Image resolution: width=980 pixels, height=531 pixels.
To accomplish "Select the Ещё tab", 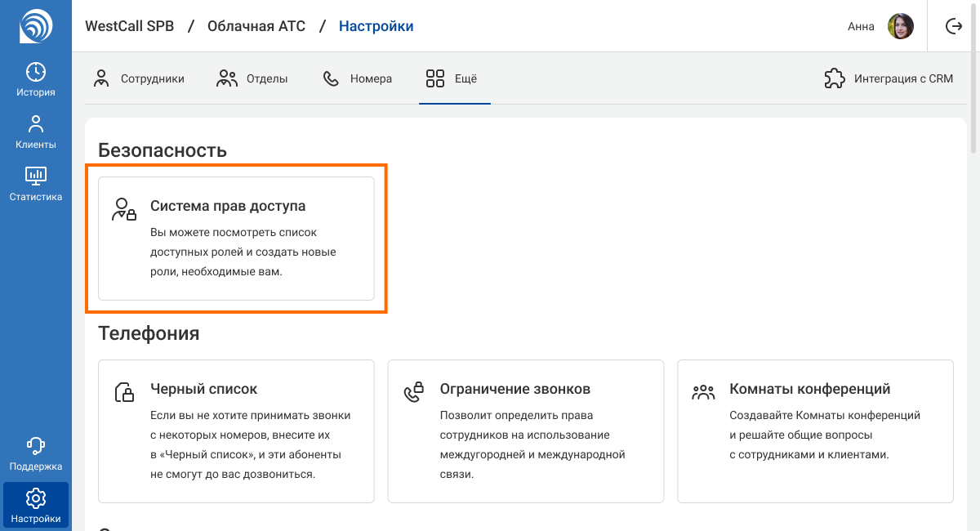I will pyautogui.click(x=452, y=79).
